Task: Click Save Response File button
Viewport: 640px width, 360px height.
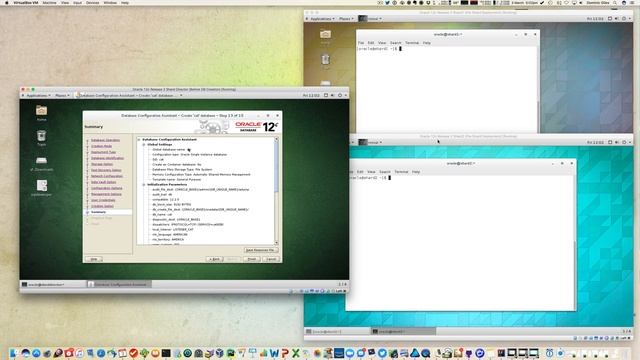Action: [x=261, y=250]
